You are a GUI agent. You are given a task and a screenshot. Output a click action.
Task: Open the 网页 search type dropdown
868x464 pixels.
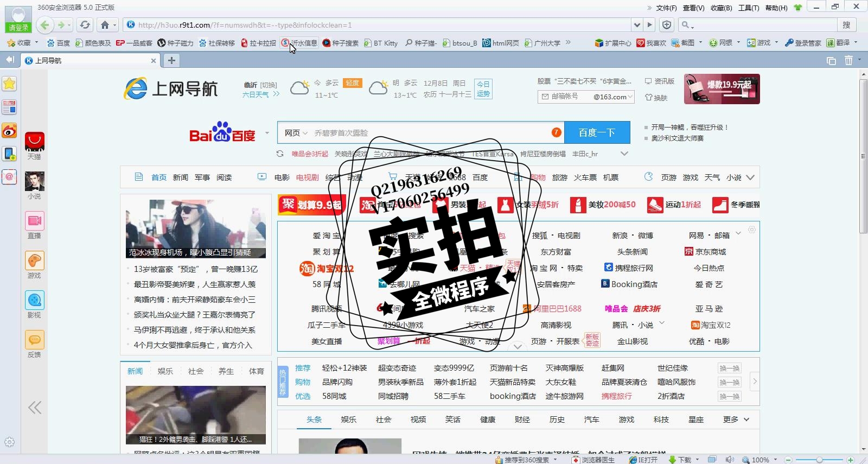[x=296, y=133]
